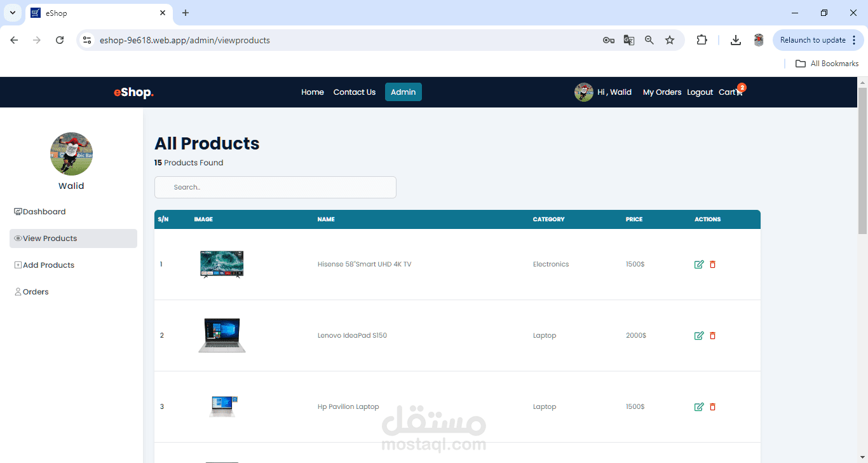Go back in browser history
This screenshot has width=868, height=463.
click(x=14, y=40)
